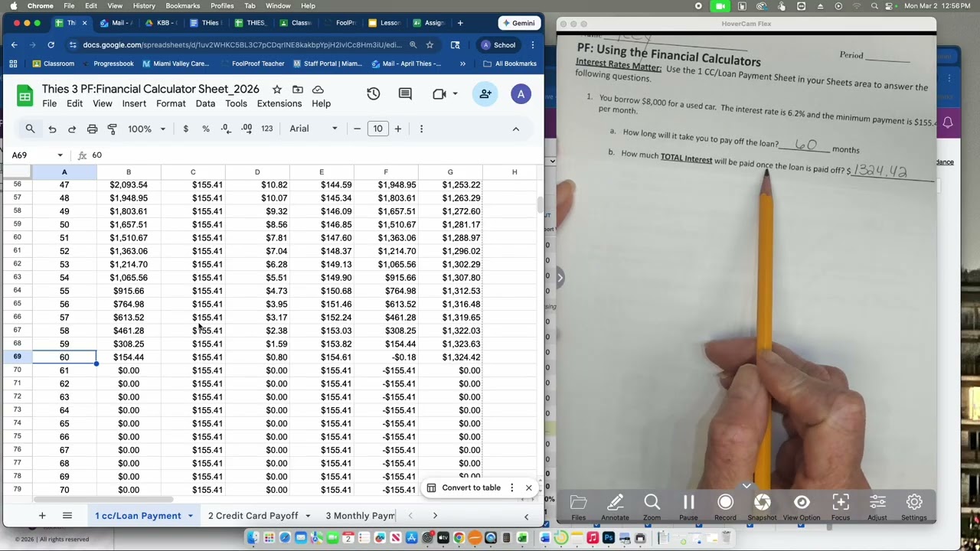Format as currency with dollar icon
The height and width of the screenshot is (551, 980).
185,129
